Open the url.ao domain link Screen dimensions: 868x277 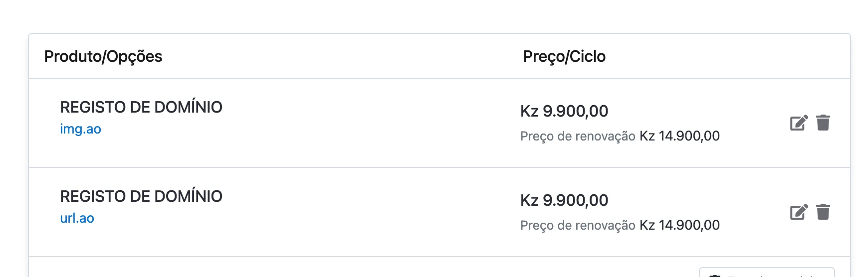(77, 218)
